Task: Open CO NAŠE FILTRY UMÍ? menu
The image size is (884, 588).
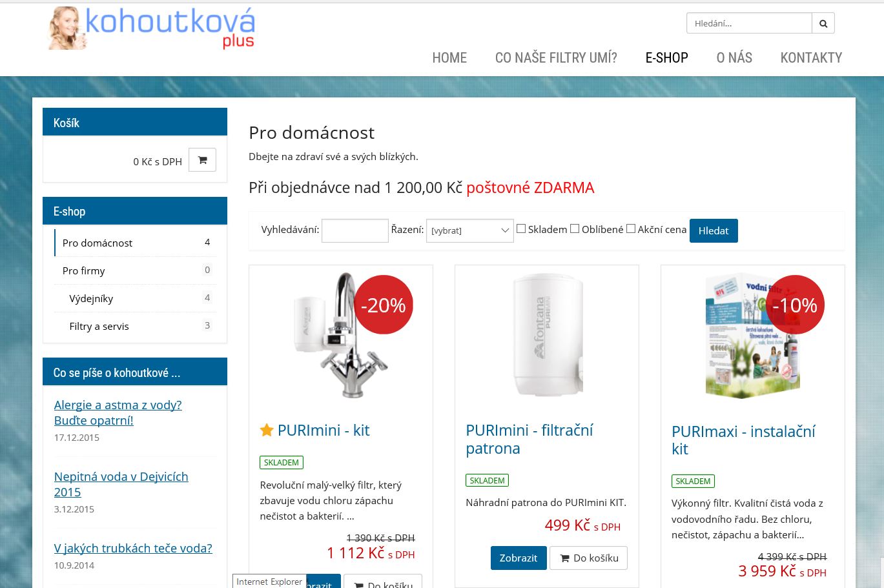Action: click(x=556, y=57)
